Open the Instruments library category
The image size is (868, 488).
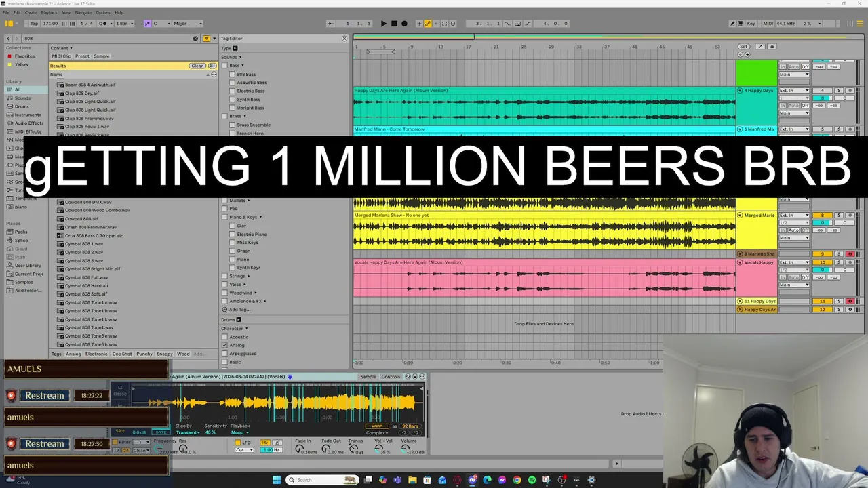click(x=27, y=115)
